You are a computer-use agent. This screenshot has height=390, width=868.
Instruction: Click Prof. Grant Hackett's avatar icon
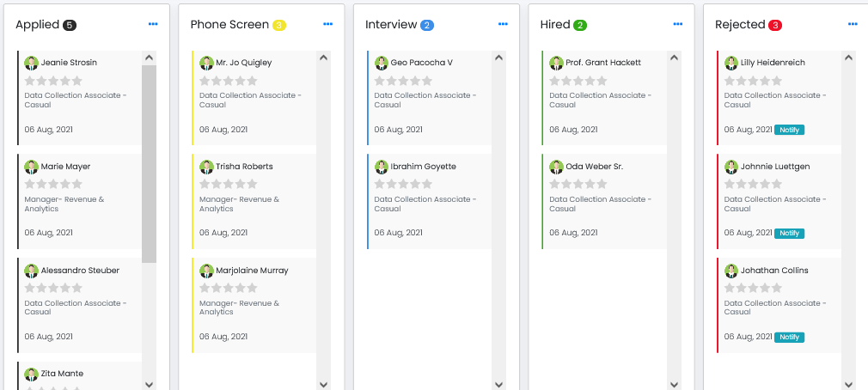[557, 63]
